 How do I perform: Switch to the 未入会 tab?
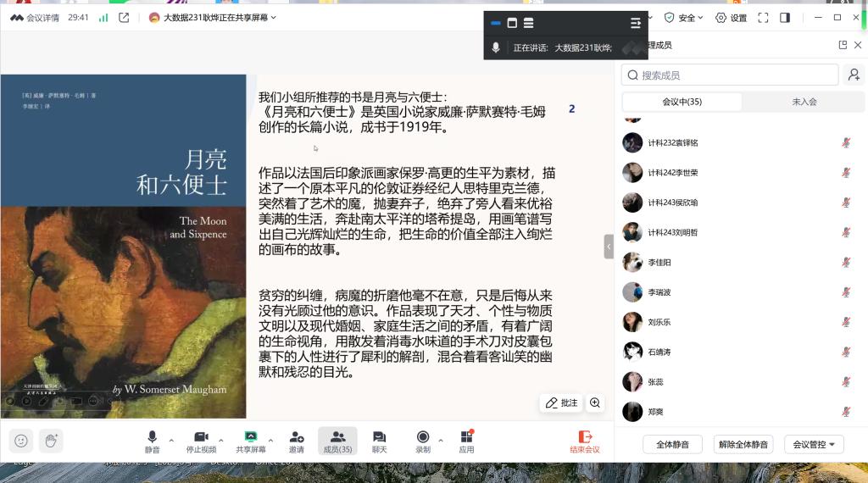point(804,102)
